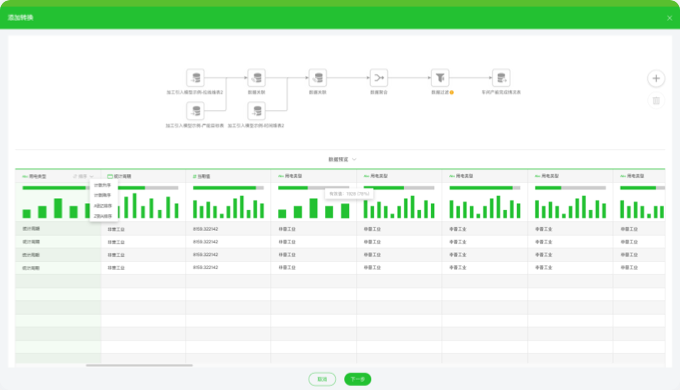Collapse the 数据预览 panel chevron

tap(354, 159)
